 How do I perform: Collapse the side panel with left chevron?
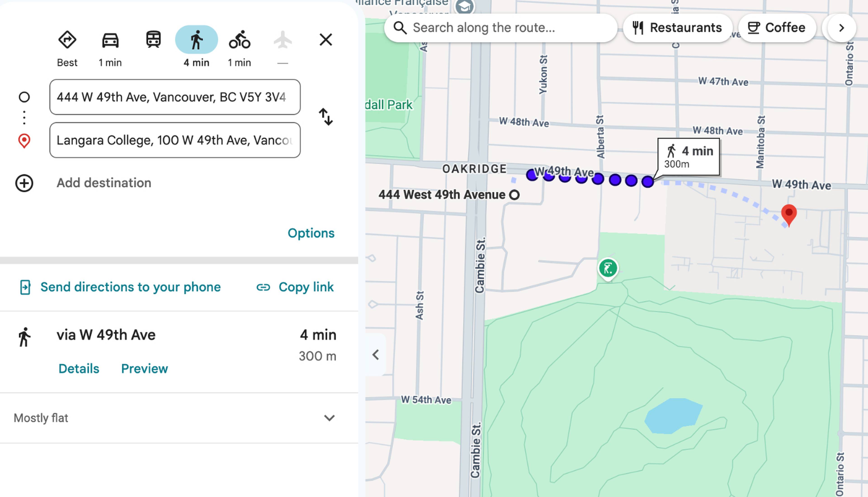click(x=376, y=355)
